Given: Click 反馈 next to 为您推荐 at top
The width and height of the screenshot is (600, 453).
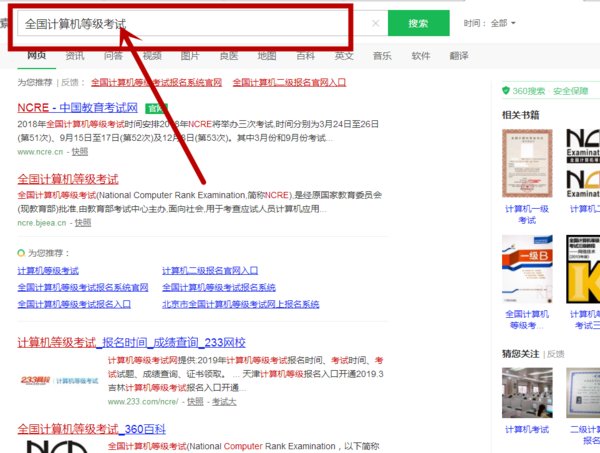Looking at the screenshot, I should pos(70,82).
